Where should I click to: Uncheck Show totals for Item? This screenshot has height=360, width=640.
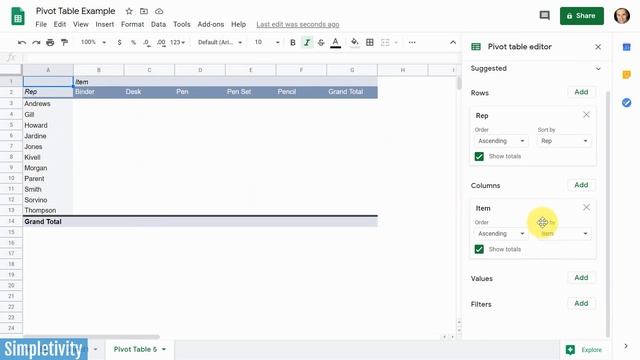coord(479,249)
